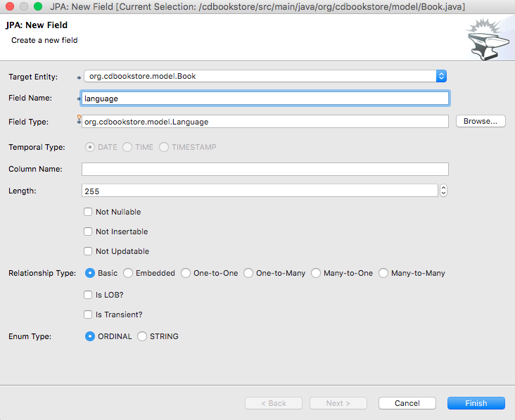Click the Length value field

coord(260,191)
